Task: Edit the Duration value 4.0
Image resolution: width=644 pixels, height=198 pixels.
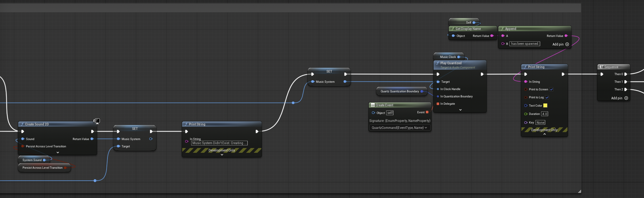Action: [545, 114]
